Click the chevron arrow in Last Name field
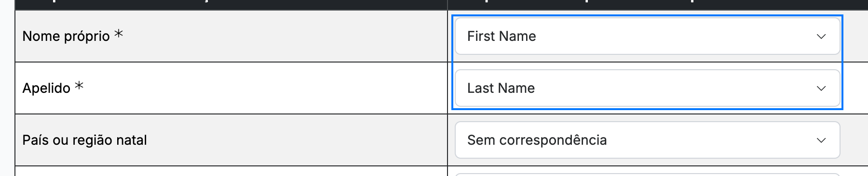This screenshot has width=868, height=176. [821, 88]
